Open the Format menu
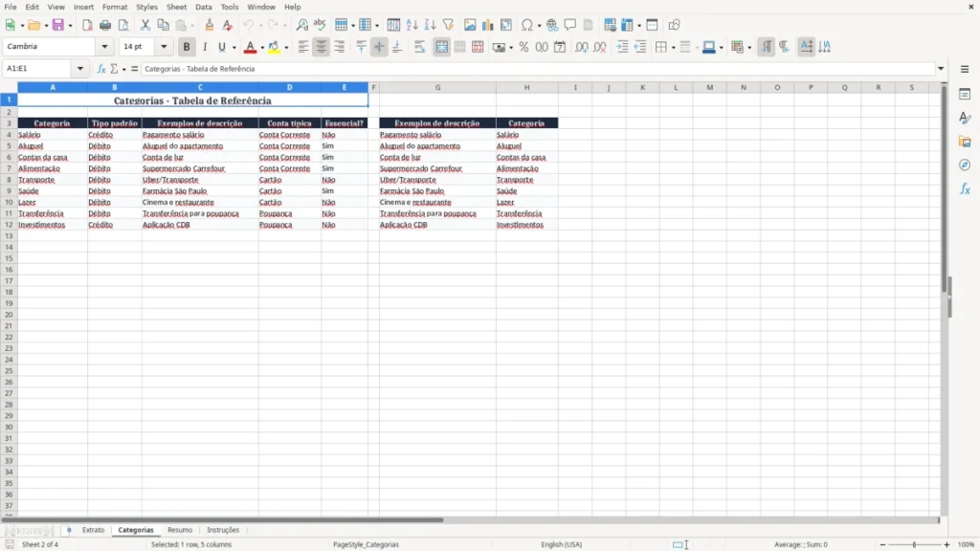Screen dimensions: 980x551 115,7
